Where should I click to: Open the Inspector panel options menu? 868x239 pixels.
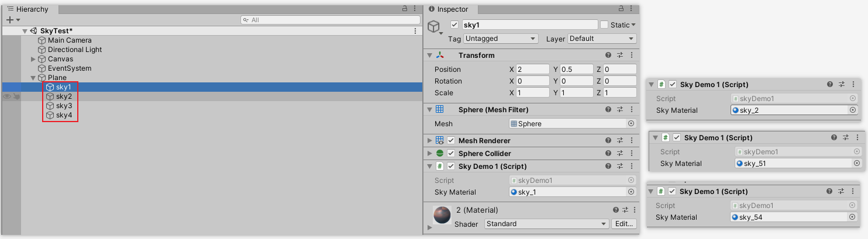pyautogui.click(x=632, y=9)
